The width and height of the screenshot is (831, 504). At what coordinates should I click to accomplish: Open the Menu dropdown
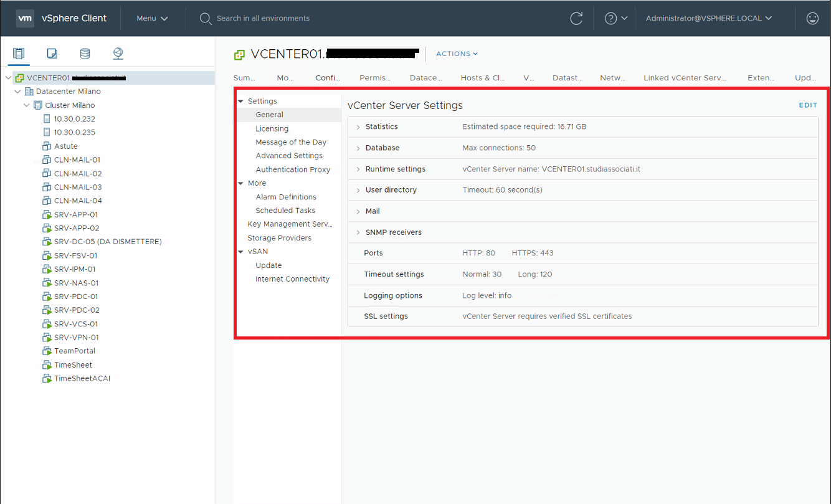(152, 18)
